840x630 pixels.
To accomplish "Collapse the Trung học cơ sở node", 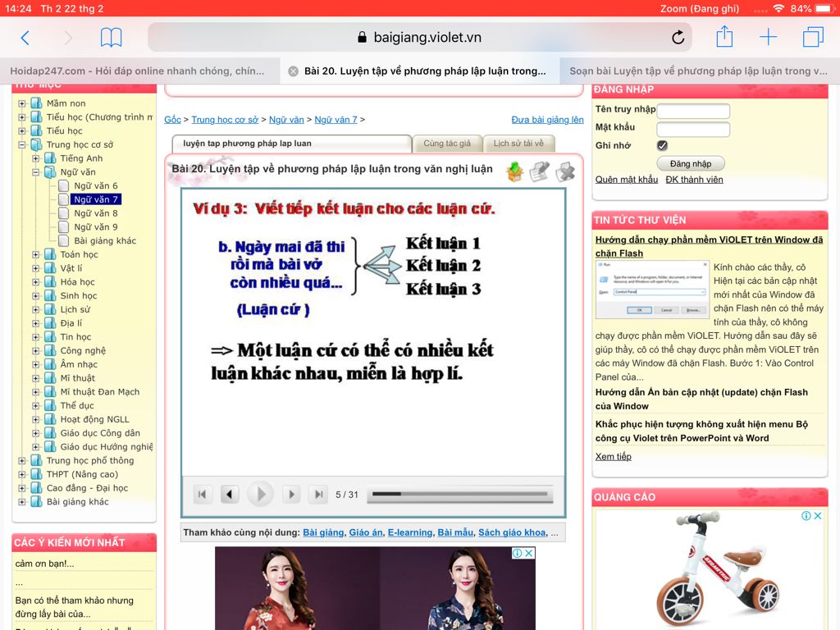I will point(22,144).
